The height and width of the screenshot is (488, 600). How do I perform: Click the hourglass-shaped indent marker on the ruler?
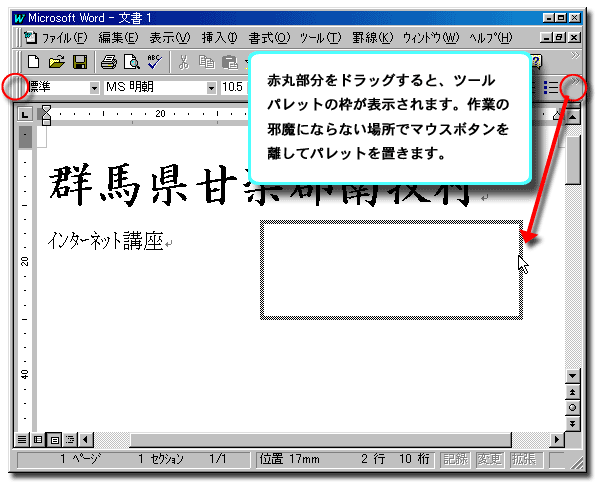[46, 115]
